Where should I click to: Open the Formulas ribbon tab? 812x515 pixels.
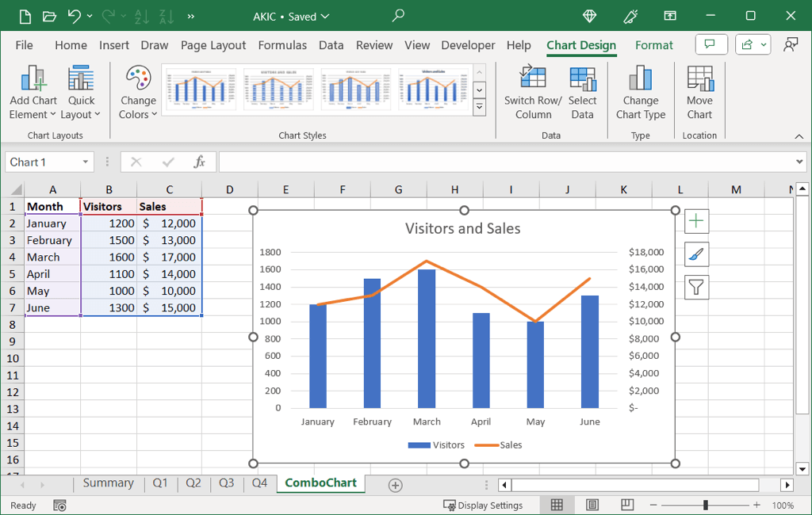click(282, 45)
